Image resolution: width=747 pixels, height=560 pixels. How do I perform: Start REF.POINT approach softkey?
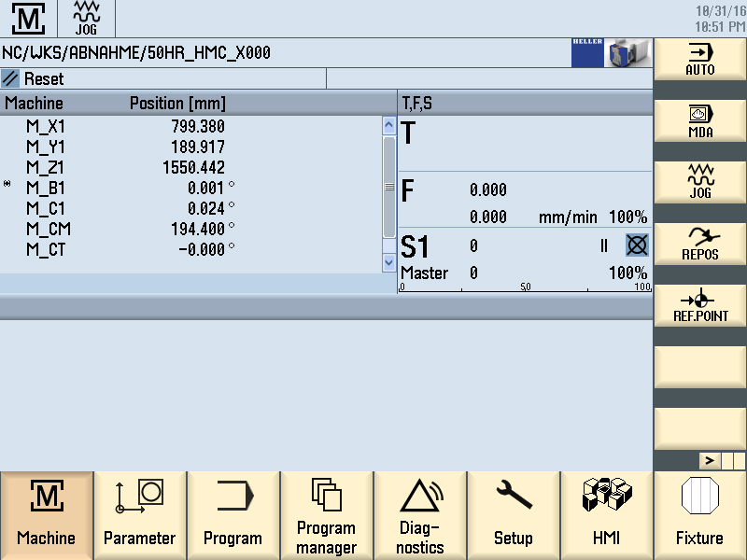pyautogui.click(x=699, y=305)
